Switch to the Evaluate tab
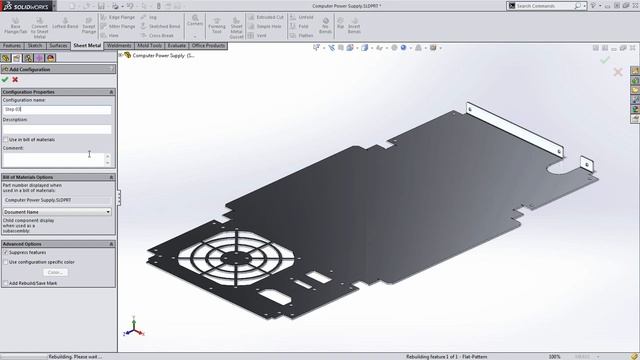Viewport: 640px width, 360px height. coord(177,46)
